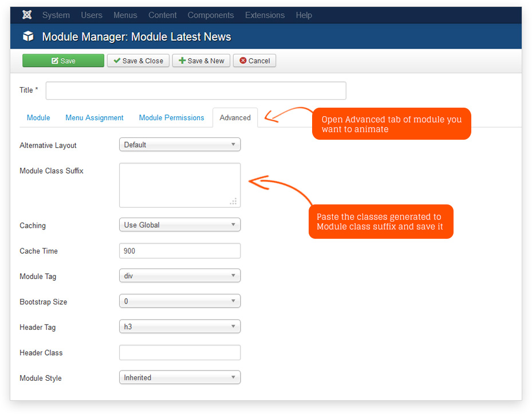Click the module cube icon in header
Viewport: 532px width, 414px height.
pos(28,37)
